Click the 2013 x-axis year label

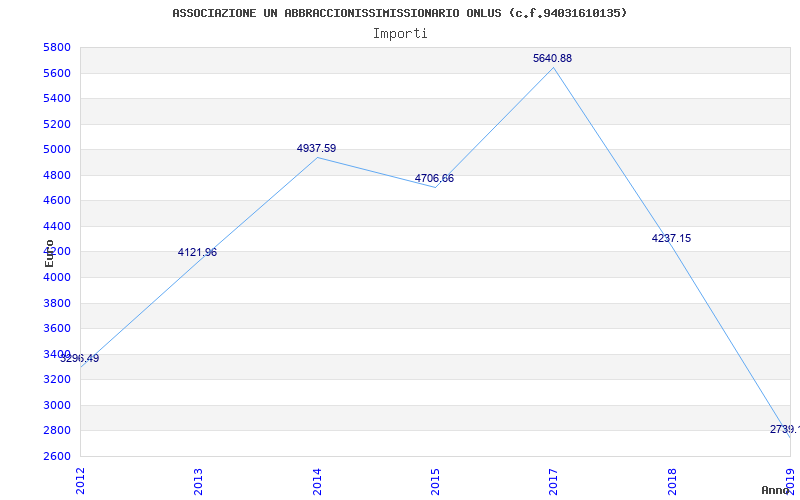198,482
